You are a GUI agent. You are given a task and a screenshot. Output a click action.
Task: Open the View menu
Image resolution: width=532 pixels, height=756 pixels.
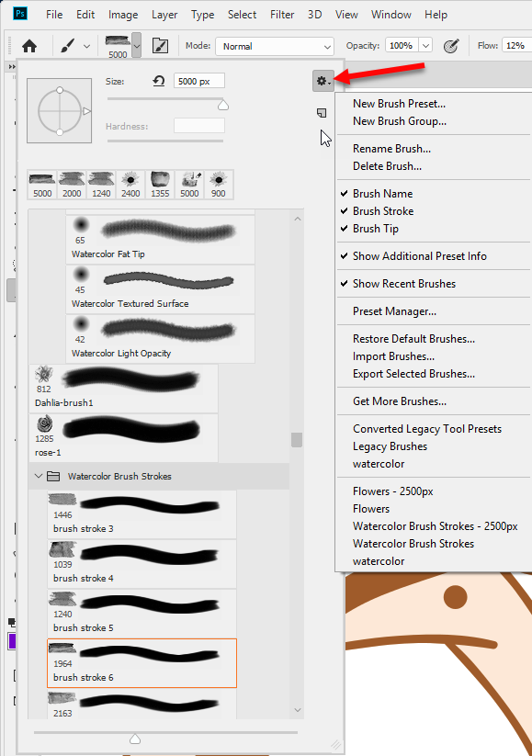[x=346, y=15]
